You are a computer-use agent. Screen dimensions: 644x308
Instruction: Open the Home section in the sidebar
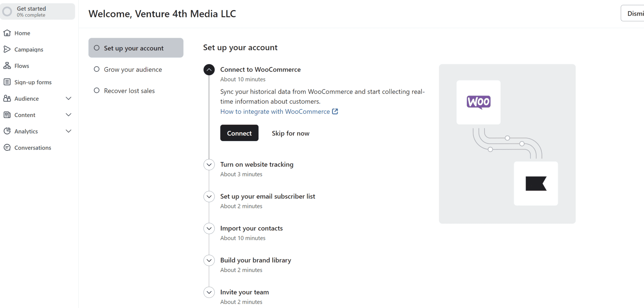click(21, 33)
